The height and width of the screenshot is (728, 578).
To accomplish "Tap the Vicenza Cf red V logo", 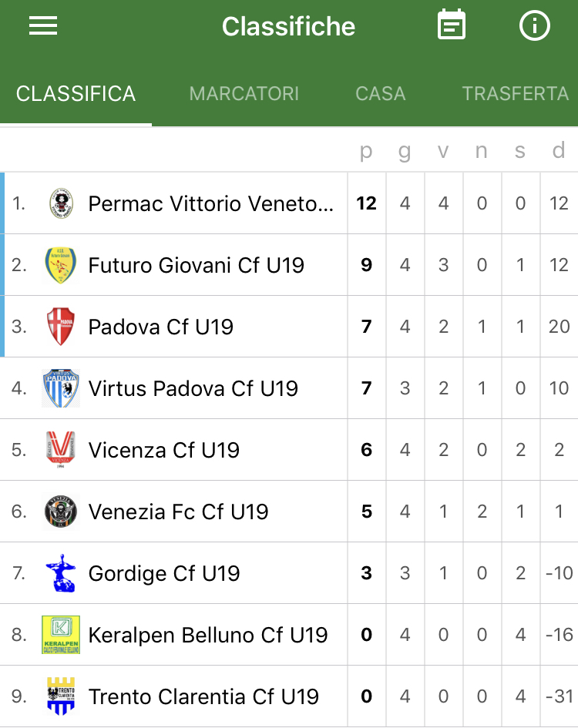I will (61, 449).
